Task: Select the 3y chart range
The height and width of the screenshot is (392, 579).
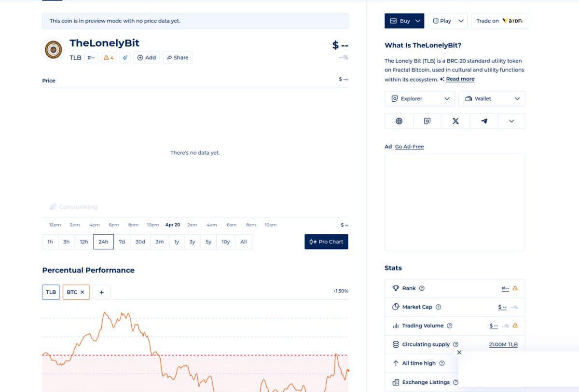Action: 192,242
